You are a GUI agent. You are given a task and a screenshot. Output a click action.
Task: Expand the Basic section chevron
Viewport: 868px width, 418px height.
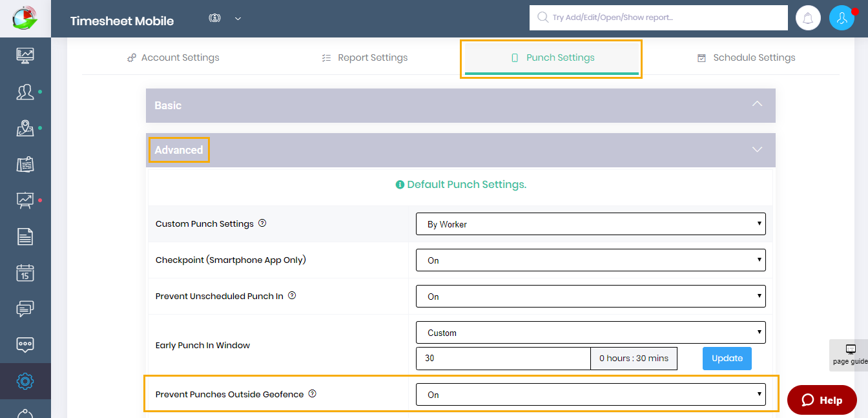tap(758, 104)
